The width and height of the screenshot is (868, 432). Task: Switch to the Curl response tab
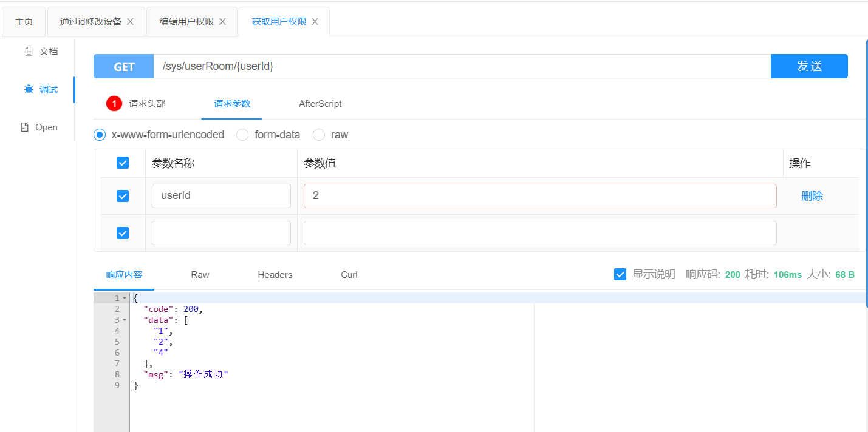(349, 274)
